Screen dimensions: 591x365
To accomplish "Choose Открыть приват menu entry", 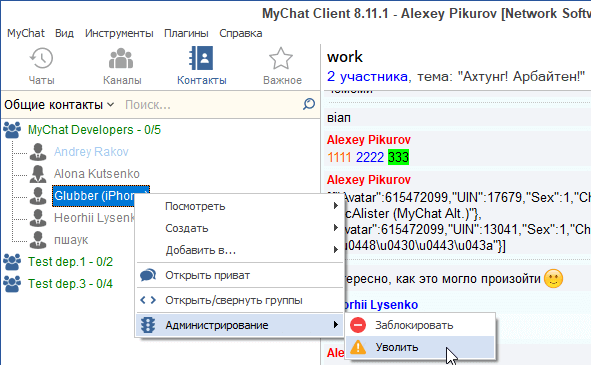I will [240, 275].
